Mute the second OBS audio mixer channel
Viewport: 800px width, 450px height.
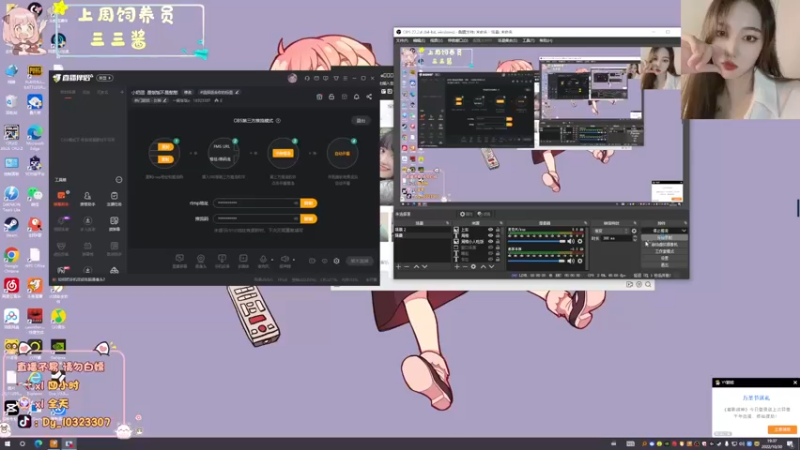571,261
